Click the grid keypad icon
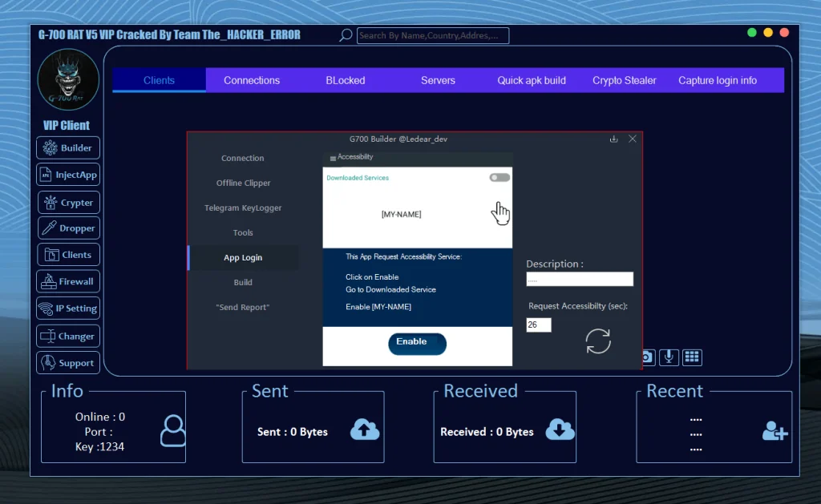Viewport: 821px width, 504px height. tap(692, 357)
